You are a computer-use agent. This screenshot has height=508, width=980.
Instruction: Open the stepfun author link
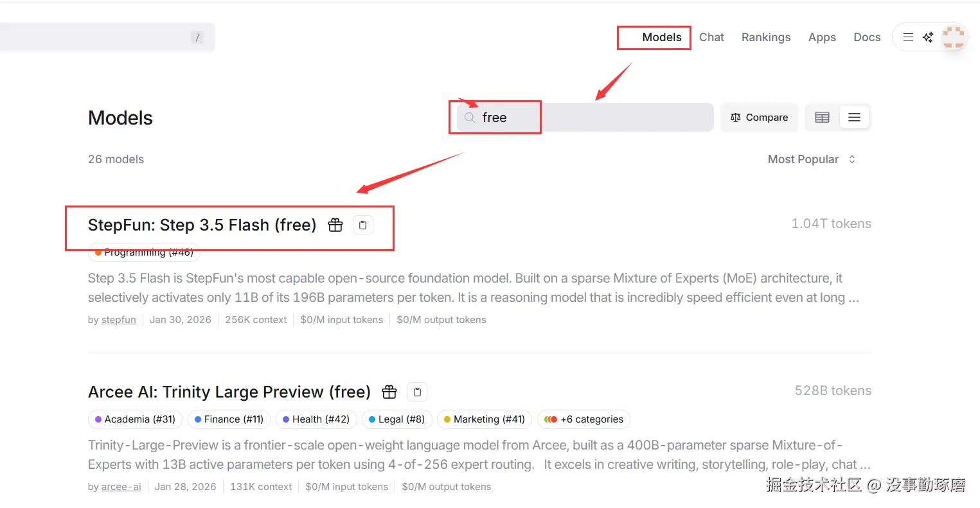tap(119, 320)
